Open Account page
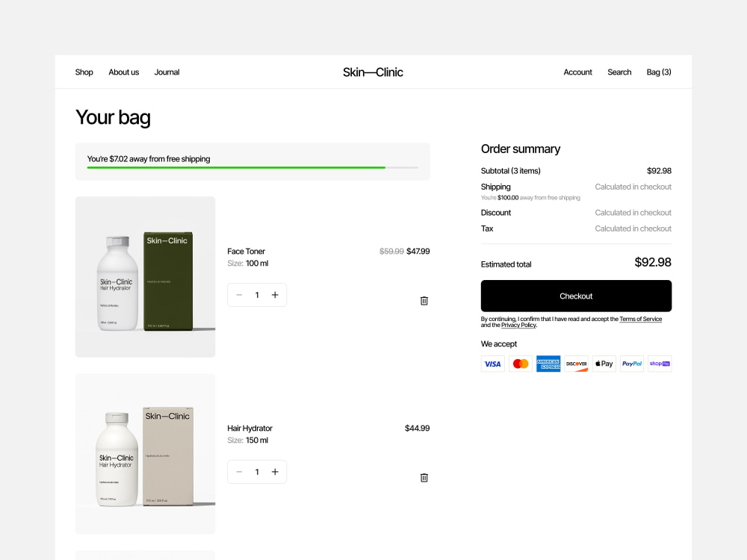747x560 pixels. pyautogui.click(x=577, y=72)
